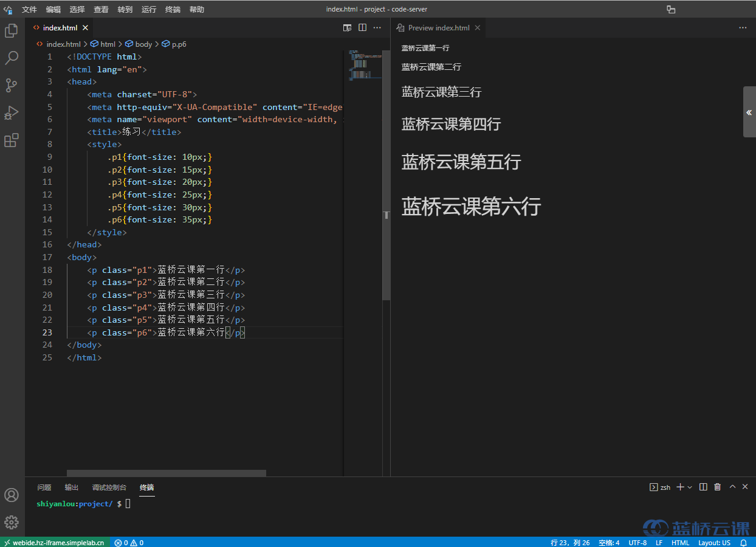Split the editor to the right

pos(362,28)
